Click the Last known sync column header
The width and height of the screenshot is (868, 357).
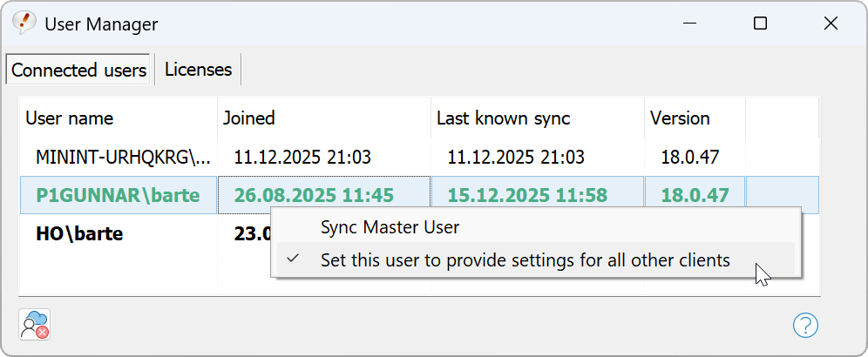[503, 118]
